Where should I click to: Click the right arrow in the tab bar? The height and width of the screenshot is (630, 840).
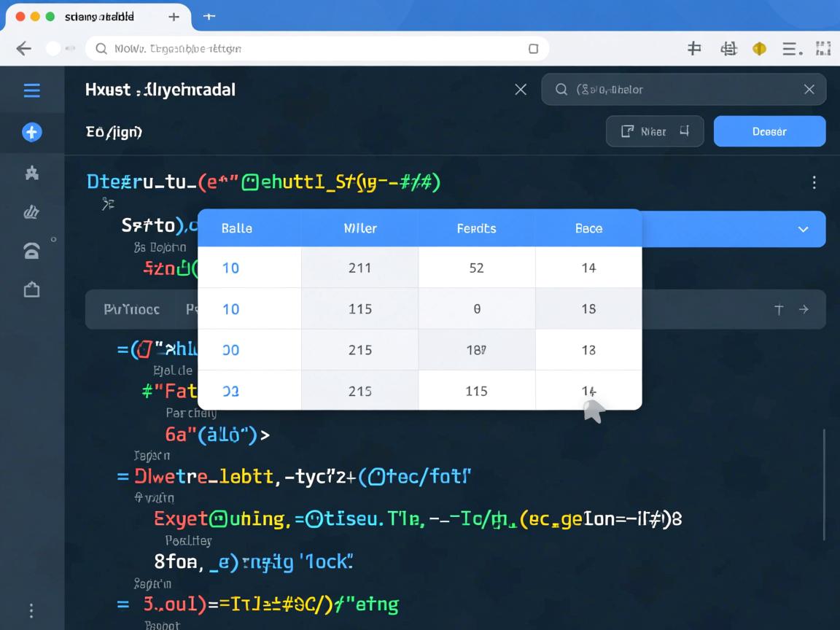click(x=804, y=309)
